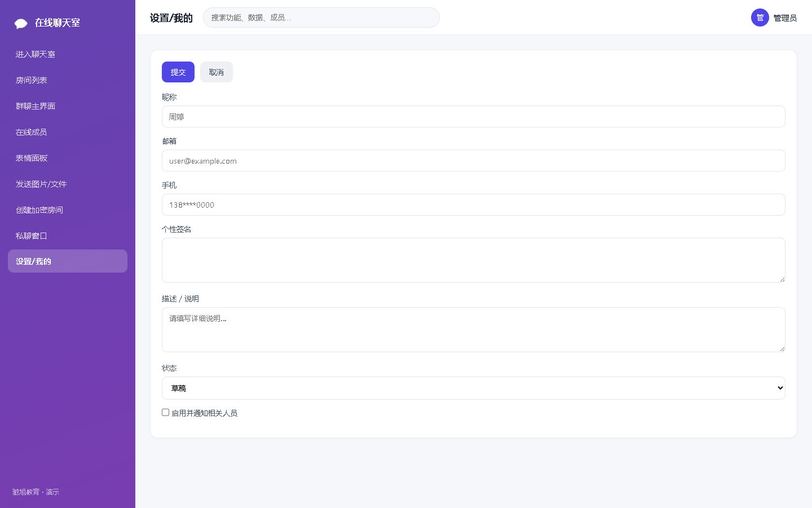
Task: Click the 取消 cancel button
Action: pos(217,72)
